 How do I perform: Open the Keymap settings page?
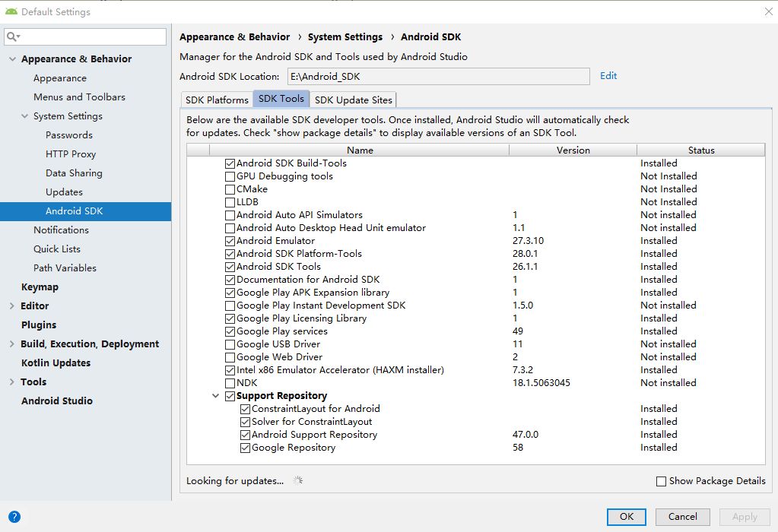(x=40, y=287)
